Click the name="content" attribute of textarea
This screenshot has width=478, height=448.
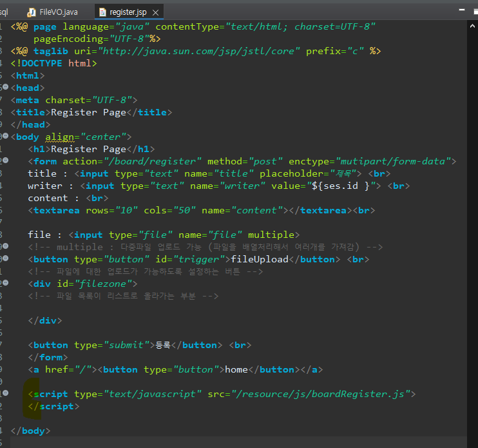242,210
